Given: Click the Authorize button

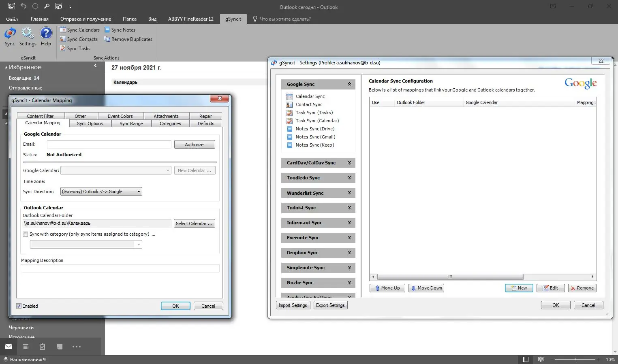Looking at the screenshot, I should [195, 145].
